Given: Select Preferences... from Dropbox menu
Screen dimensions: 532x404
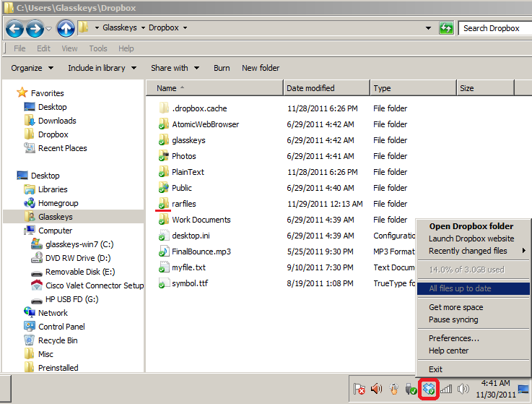Looking at the screenshot, I should tap(453, 338).
